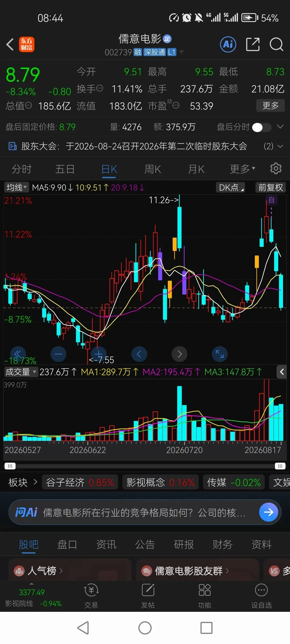
Task: Open the 成交量 indicator dropdown
Action: (21, 372)
